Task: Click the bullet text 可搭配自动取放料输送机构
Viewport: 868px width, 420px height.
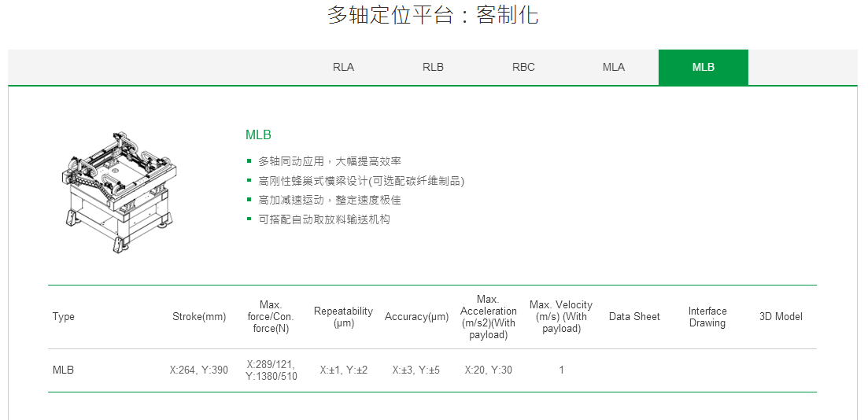Action: 323,219
